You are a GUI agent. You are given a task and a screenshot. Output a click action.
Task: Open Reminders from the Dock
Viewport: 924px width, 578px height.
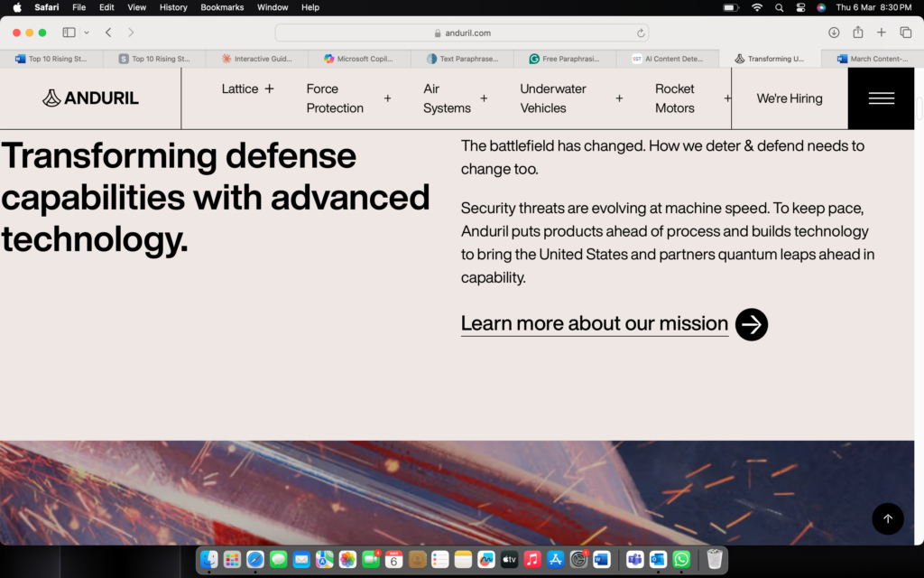click(440, 558)
